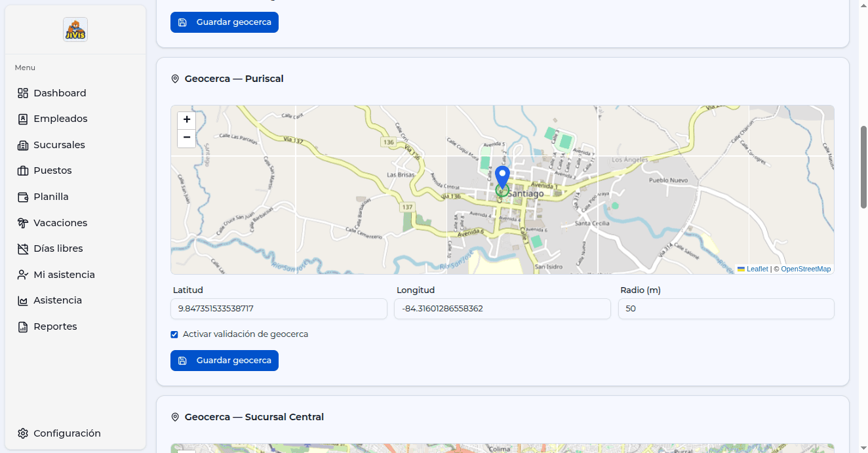
Task: Toggle Activar validación de geocerca checkbox
Action: pyautogui.click(x=174, y=334)
